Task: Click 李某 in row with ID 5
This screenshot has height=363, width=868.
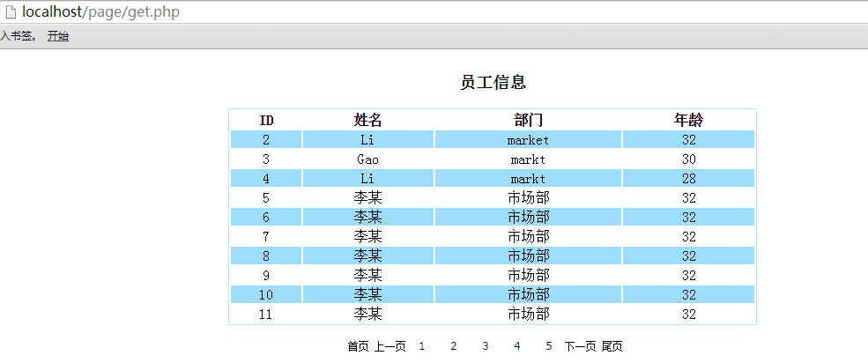Action: coord(368,197)
